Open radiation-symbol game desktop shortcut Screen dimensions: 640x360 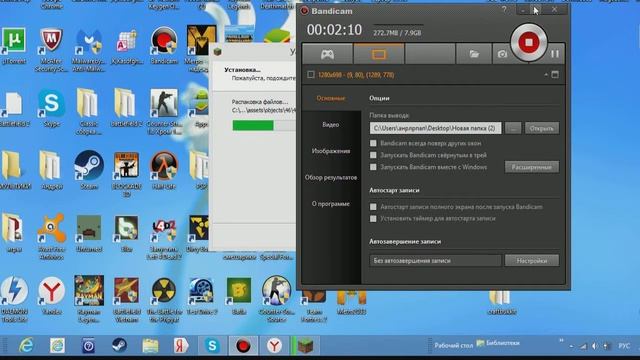[164, 298]
